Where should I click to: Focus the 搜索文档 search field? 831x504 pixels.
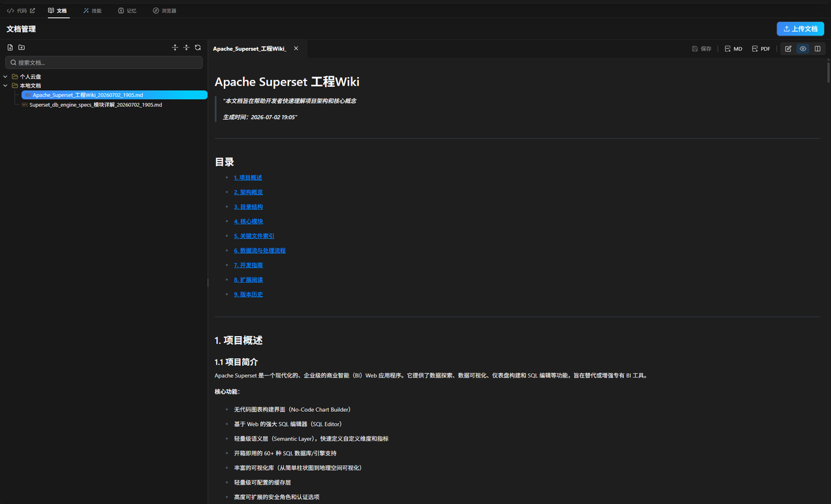104,62
